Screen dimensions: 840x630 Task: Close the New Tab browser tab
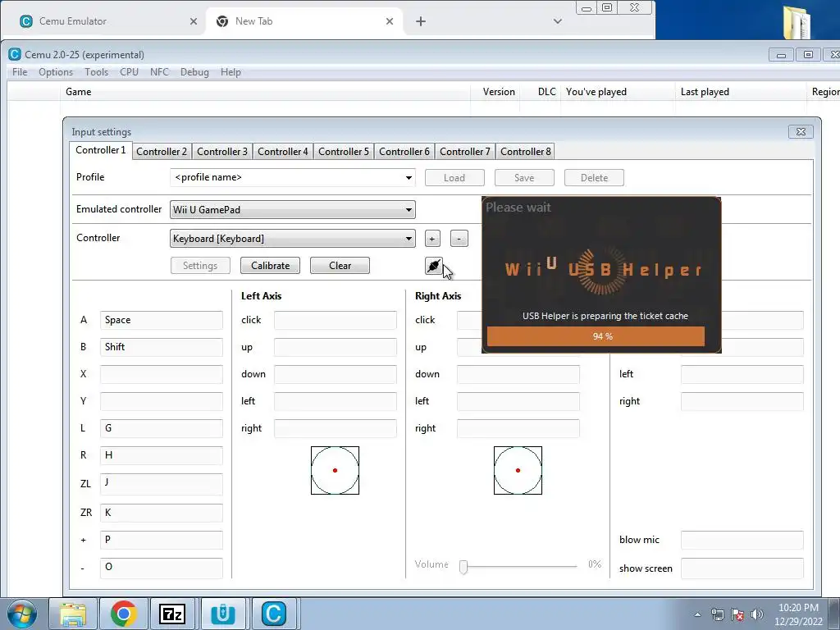(390, 21)
